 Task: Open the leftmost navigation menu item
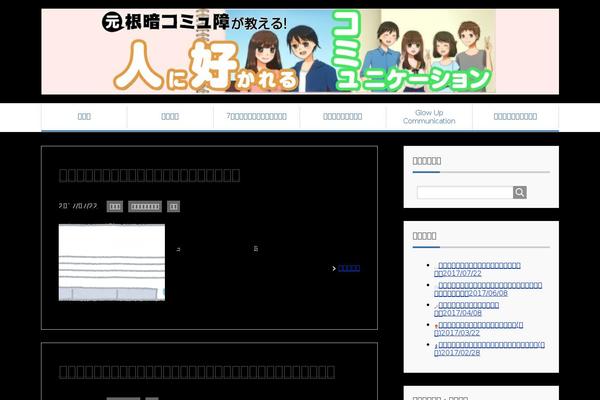pyautogui.click(x=84, y=117)
